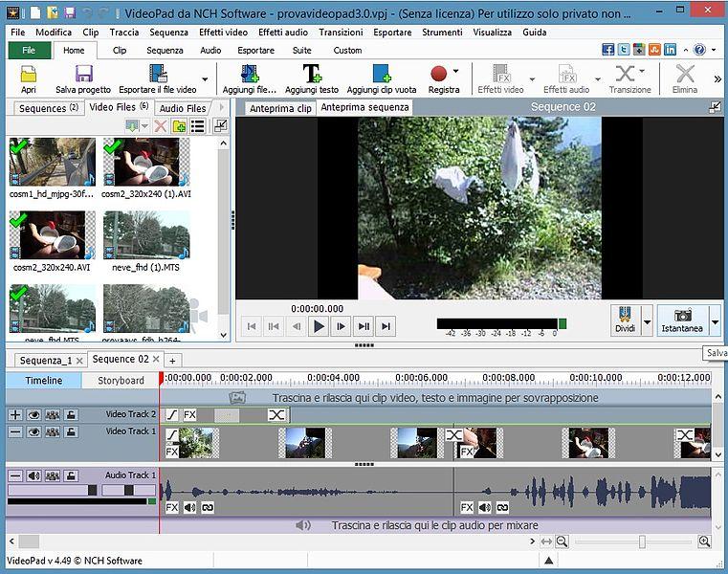This screenshot has height=574, width=728.
Task: Click Aggiungi clip vuota icon
Action: click(x=381, y=75)
